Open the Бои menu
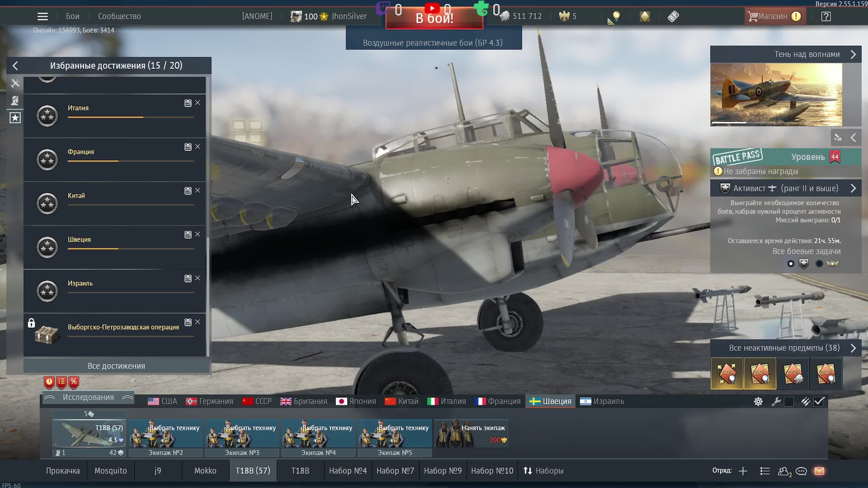The height and width of the screenshot is (488, 868). coord(73,16)
